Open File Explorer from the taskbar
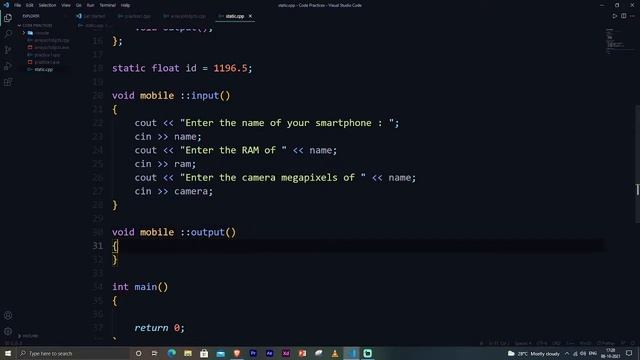640x360 pixels. click(188, 353)
